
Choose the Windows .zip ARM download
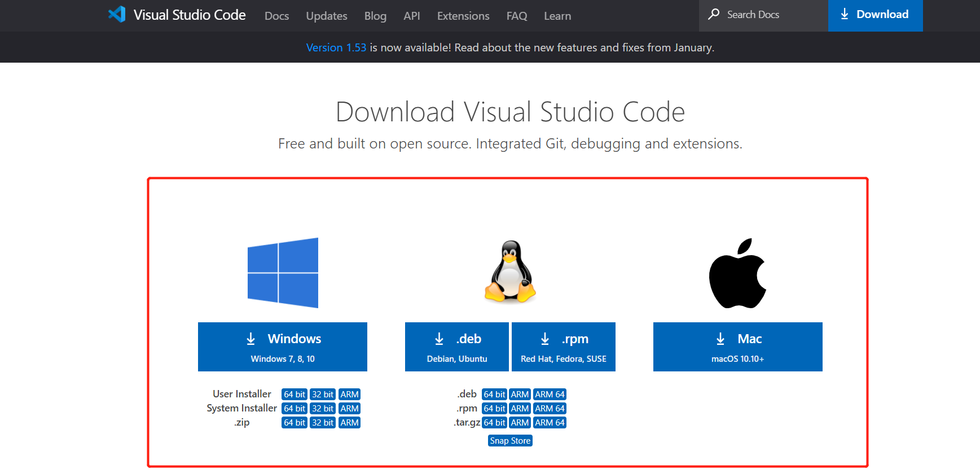coord(349,423)
